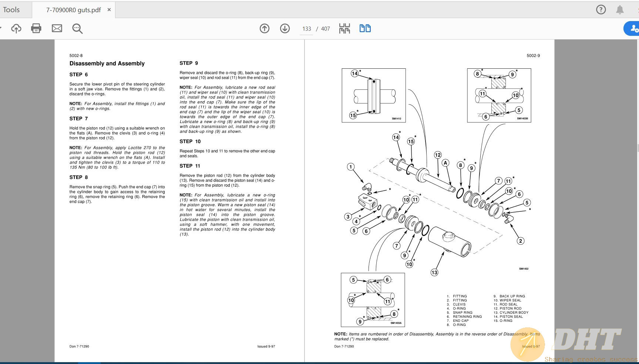Click legend entry 10. WIPER SEAL
639x364 pixels.
[x=507, y=300]
